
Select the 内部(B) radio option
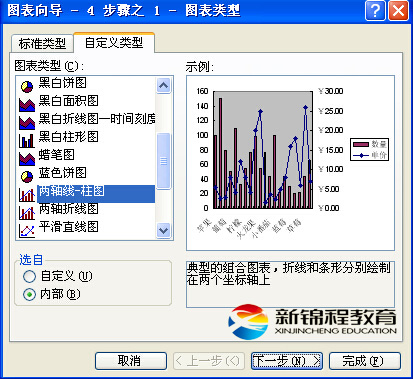(29, 294)
